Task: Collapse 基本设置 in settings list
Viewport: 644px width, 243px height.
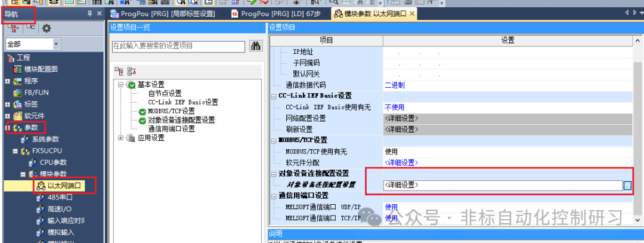Action: tap(120, 85)
